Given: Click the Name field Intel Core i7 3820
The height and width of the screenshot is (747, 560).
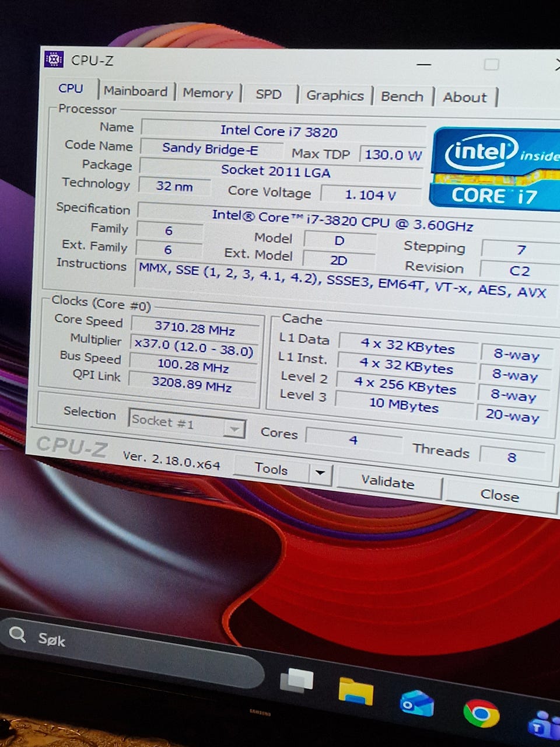Looking at the screenshot, I should [279, 131].
